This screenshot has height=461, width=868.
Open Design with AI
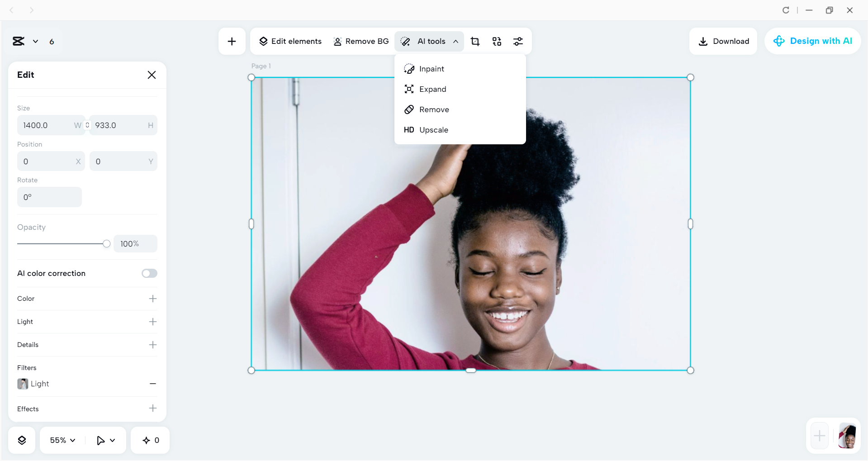coord(812,41)
